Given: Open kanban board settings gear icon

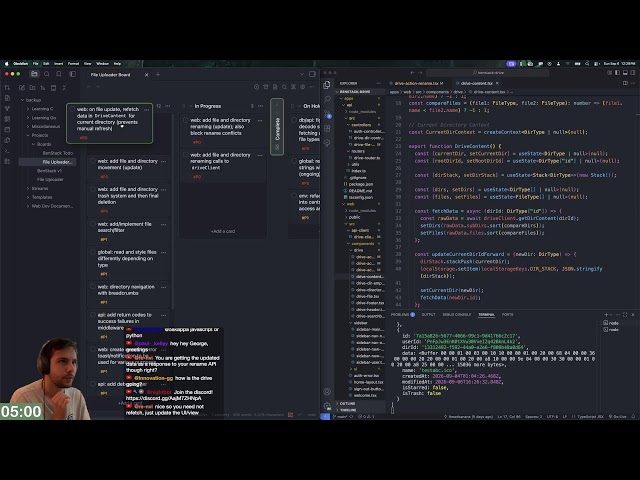Looking at the screenshot, I should pos(302,87).
